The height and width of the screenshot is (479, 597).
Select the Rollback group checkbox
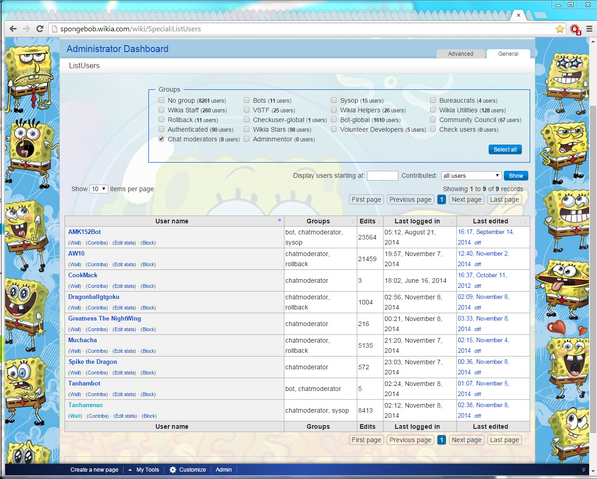click(x=161, y=120)
